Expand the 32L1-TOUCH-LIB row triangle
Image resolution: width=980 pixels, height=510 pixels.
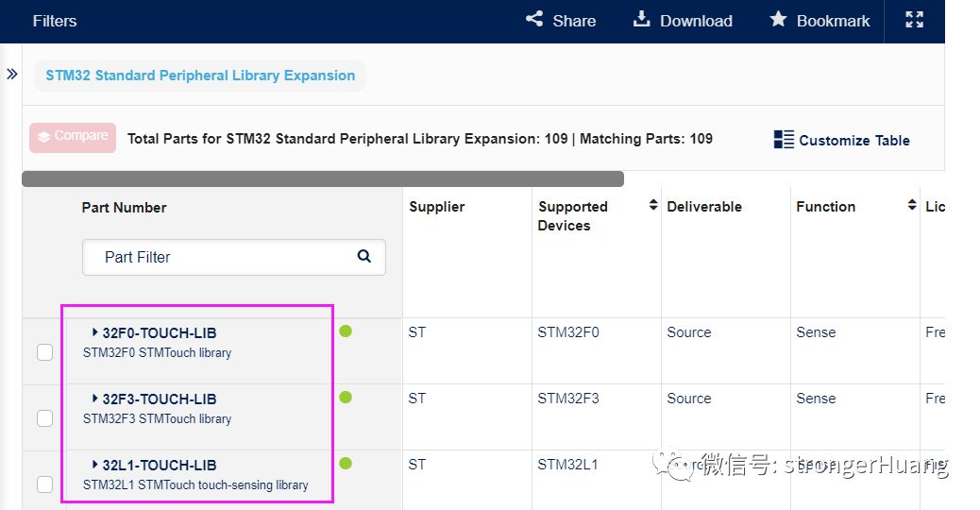point(95,465)
